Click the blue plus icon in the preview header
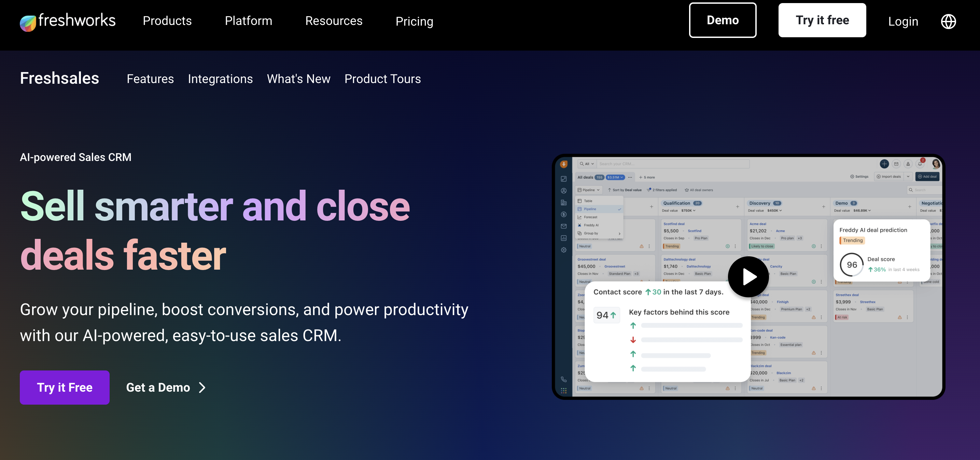Image resolution: width=980 pixels, height=460 pixels. click(884, 164)
